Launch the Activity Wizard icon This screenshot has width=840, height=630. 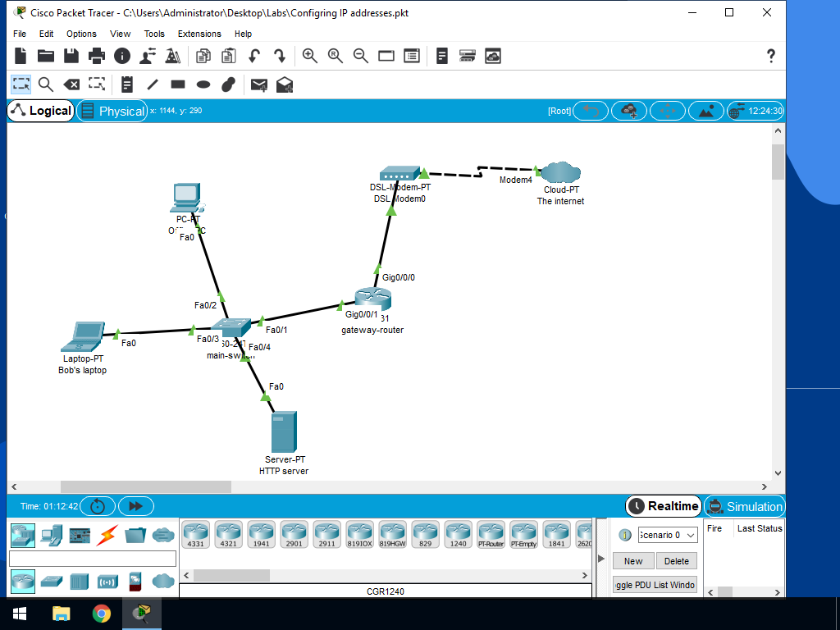point(148,56)
